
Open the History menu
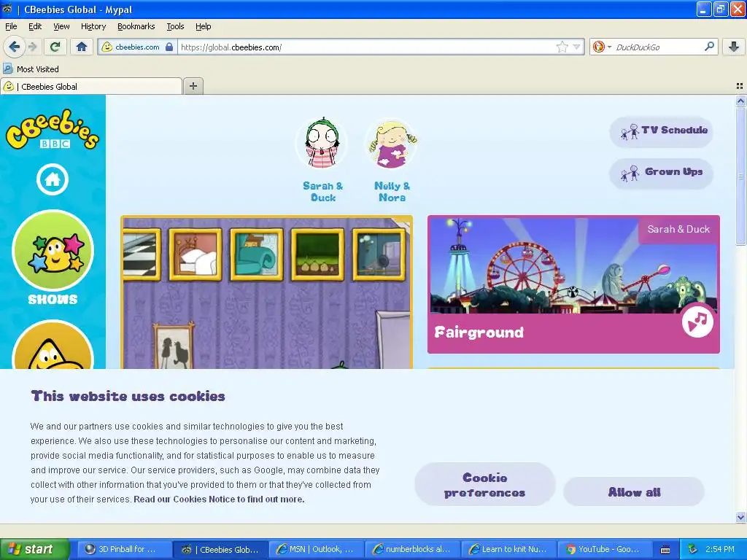93,26
